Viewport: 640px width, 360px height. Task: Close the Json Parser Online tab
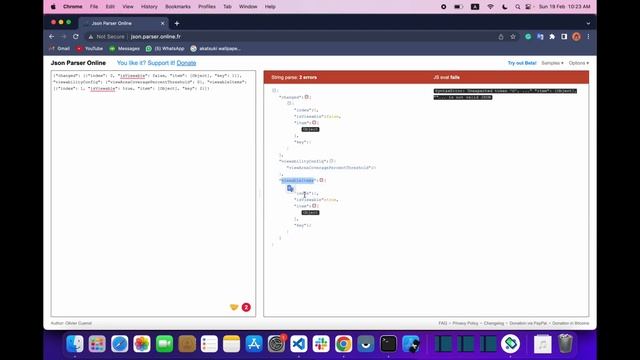[x=162, y=23]
